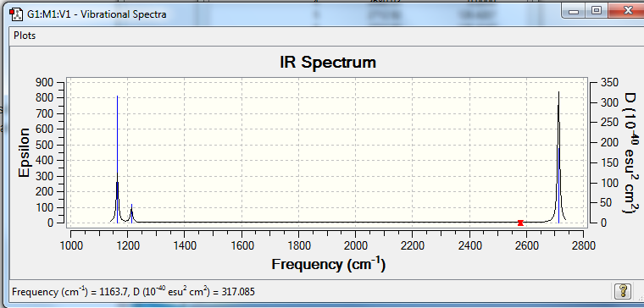
Task: Click the IR Spectrum plot title
Action: pos(328,63)
